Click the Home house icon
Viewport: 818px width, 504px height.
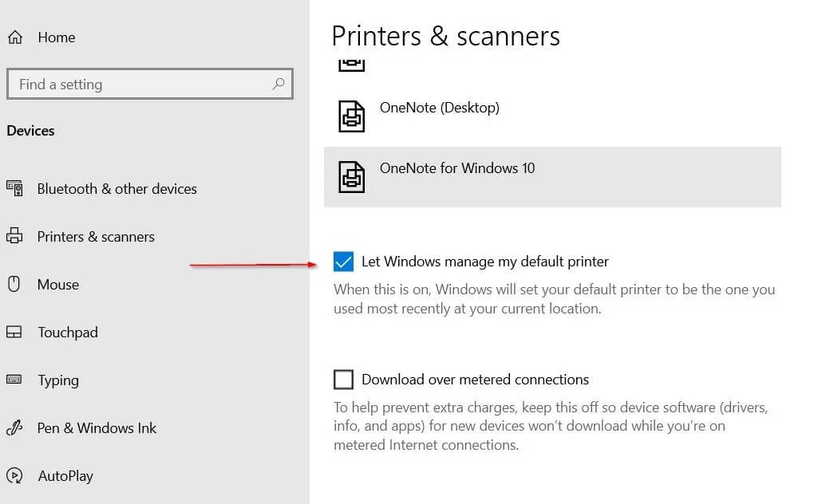[14, 37]
